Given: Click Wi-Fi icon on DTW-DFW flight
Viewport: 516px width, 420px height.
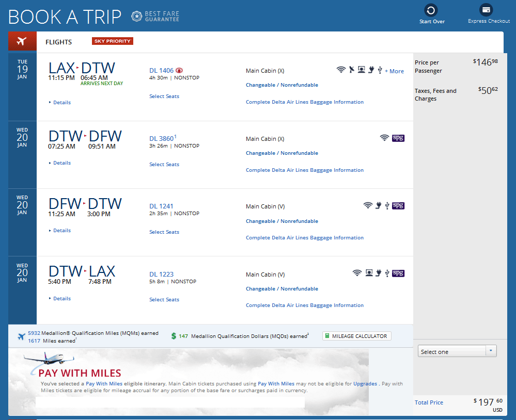Looking at the screenshot, I should coord(384,137).
